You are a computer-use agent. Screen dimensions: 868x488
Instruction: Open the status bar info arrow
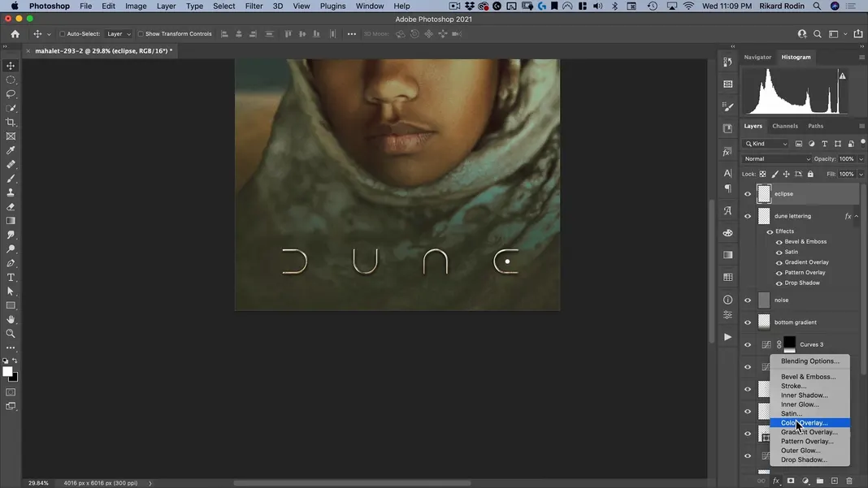[x=150, y=483]
